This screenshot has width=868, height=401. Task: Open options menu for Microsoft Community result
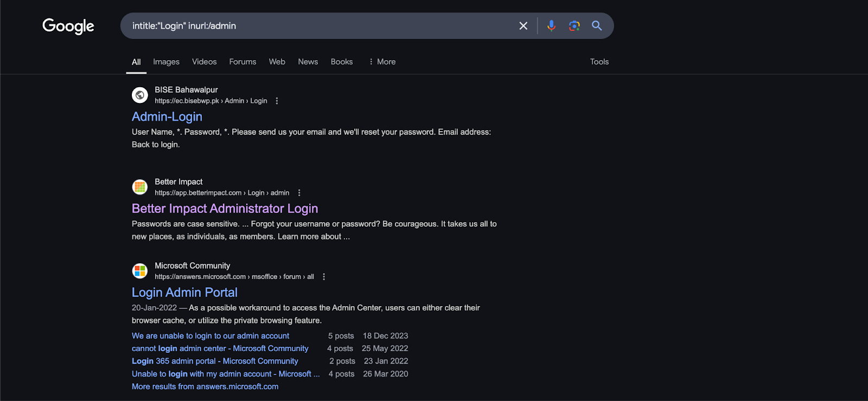pos(324,276)
